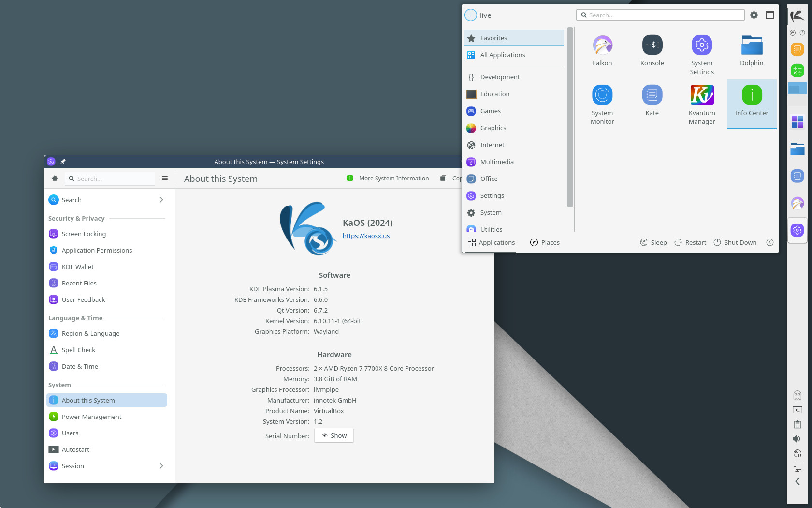Open the ghost tray icon
Screen dimensions: 812x508
(797, 395)
